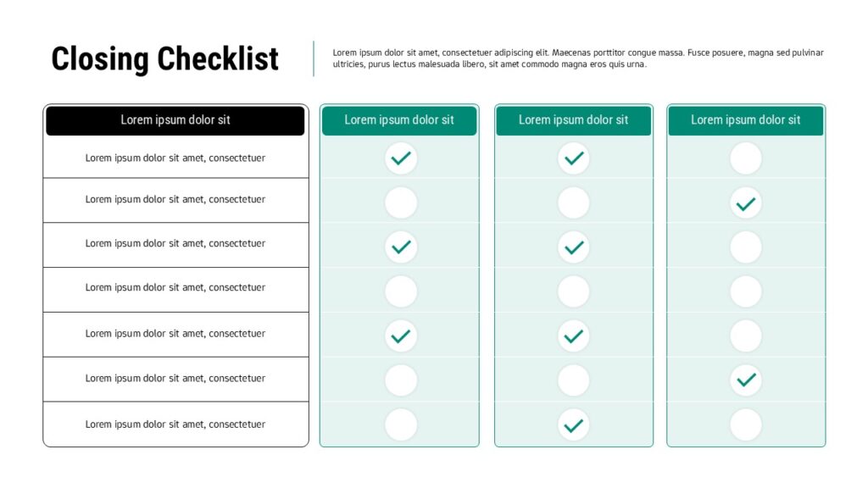Image resolution: width=868 pixels, height=488 pixels.
Task: Click the description paragraph beside the title
Action: pos(577,58)
